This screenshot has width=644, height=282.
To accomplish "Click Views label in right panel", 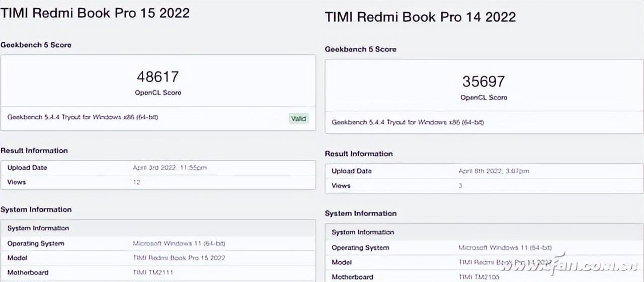I will 341,186.
